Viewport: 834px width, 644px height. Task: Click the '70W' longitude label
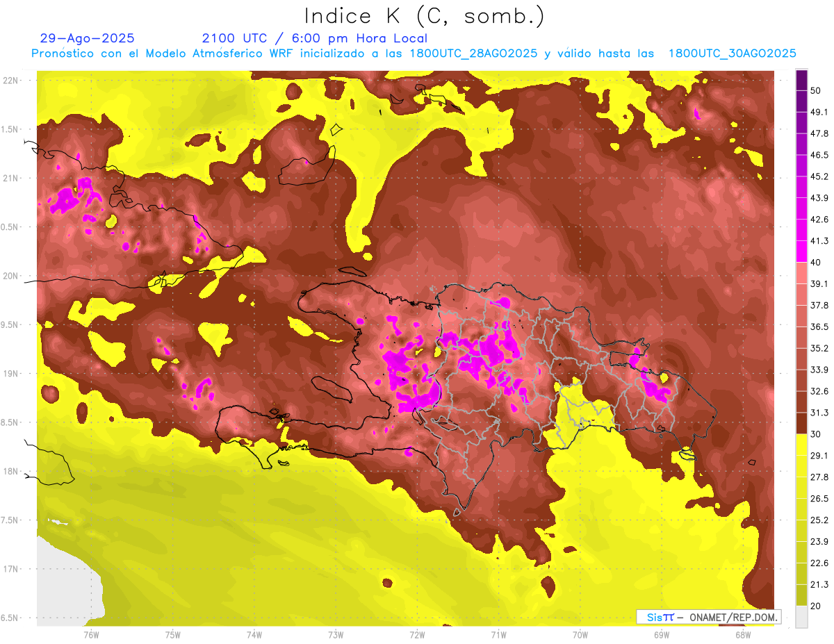point(580,635)
